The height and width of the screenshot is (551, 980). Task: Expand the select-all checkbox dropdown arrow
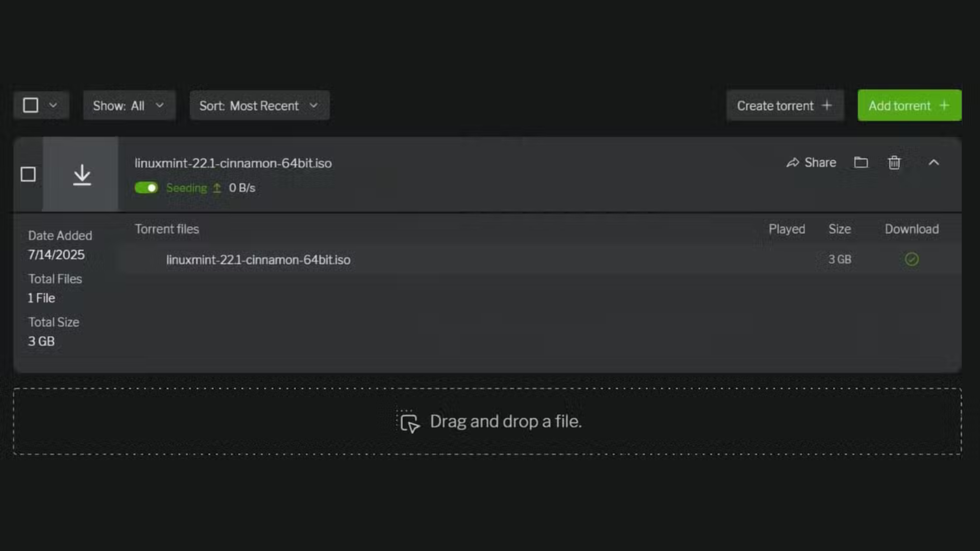pos(53,106)
